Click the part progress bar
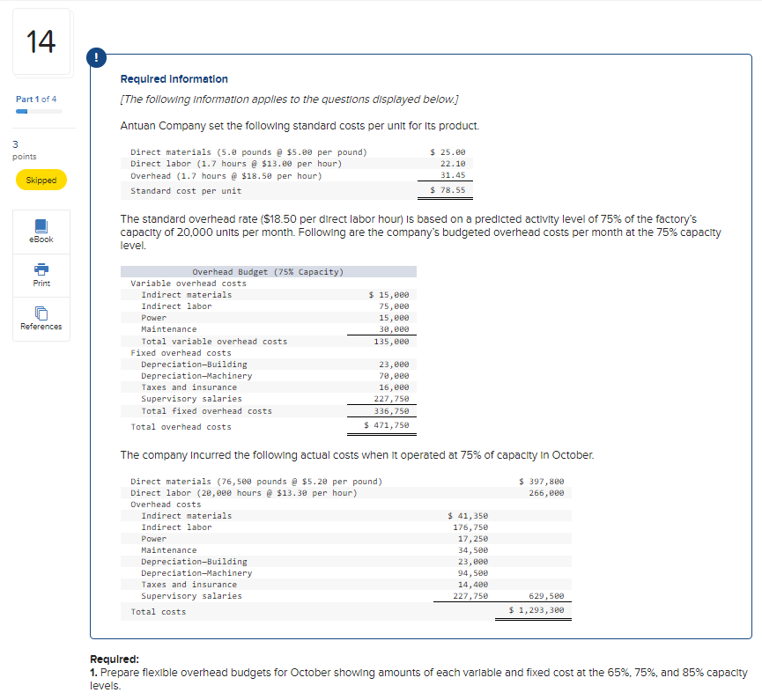762x700 pixels. coord(39,112)
